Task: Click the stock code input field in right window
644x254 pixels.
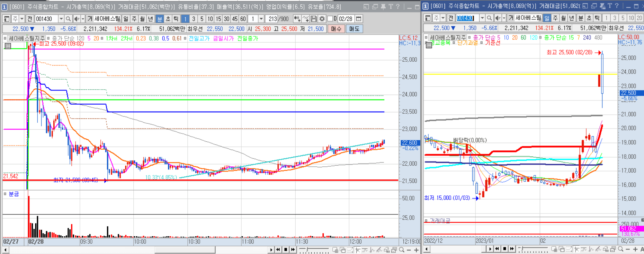Action: [467, 18]
